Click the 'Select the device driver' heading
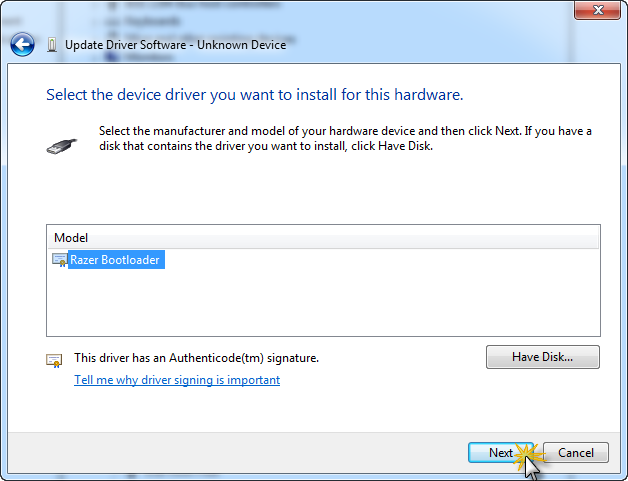Image resolution: width=628 pixels, height=481 pixels. pyautogui.click(x=255, y=95)
